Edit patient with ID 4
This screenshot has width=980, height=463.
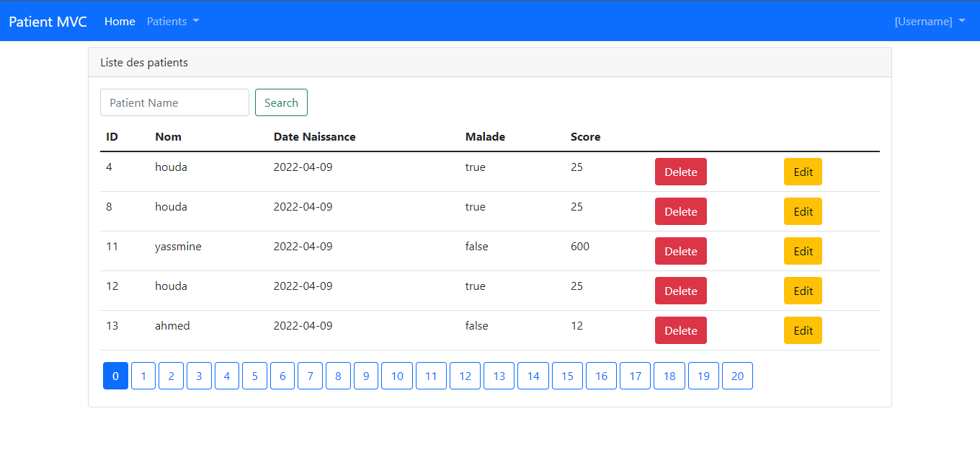click(x=803, y=172)
